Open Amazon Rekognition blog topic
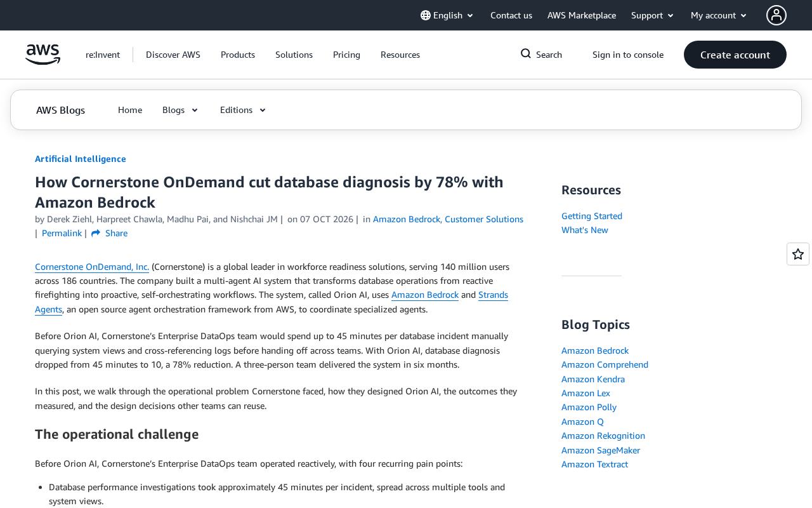 pos(603,436)
